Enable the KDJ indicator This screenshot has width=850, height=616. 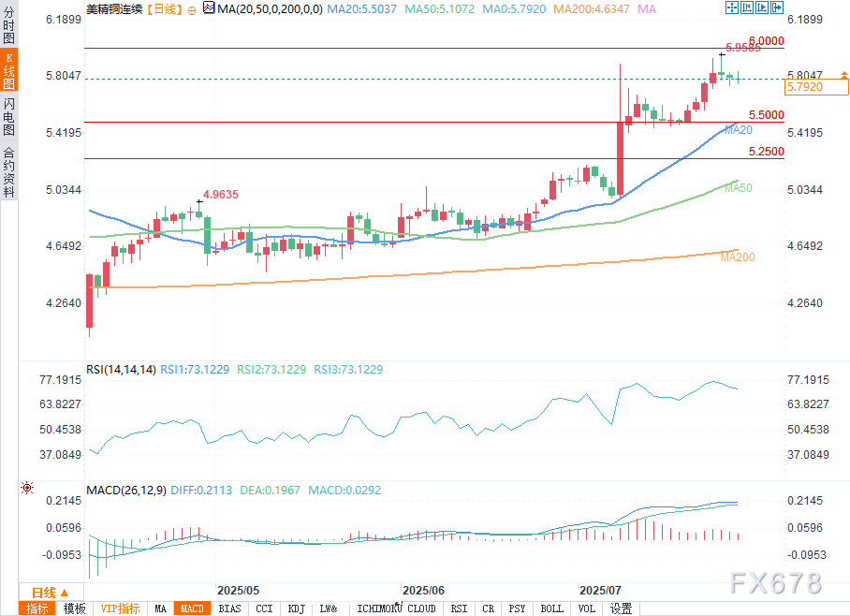point(296,609)
